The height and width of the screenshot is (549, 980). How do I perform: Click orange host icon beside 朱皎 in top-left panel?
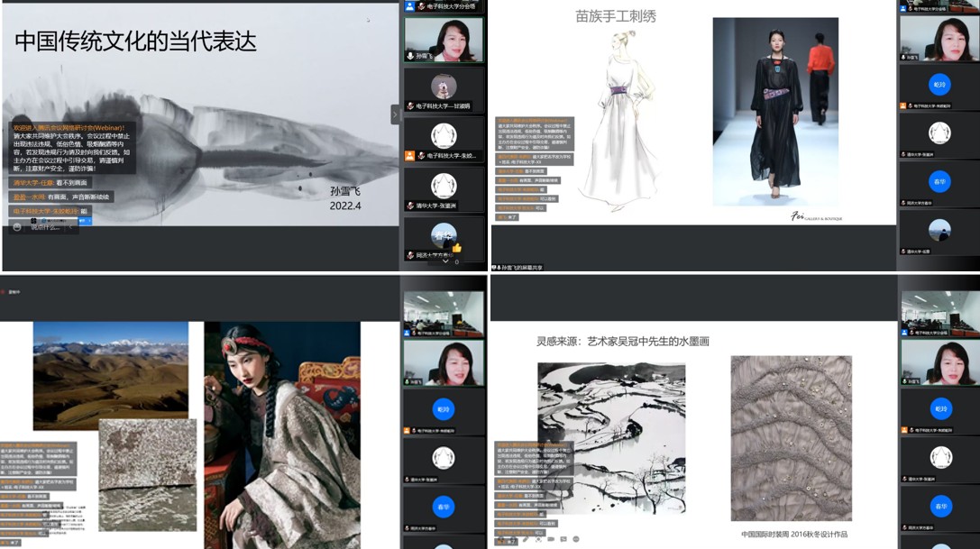[410, 156]
